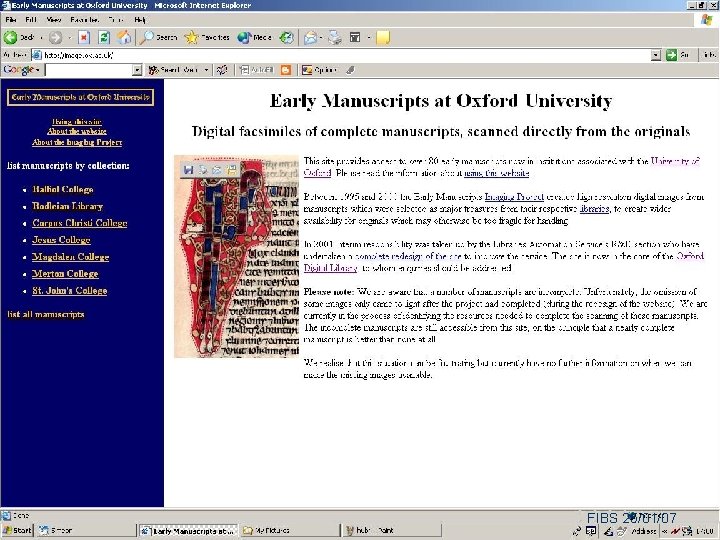
Task: Click the save icon on image hover toolbar
Action: (x=188, y=170)
